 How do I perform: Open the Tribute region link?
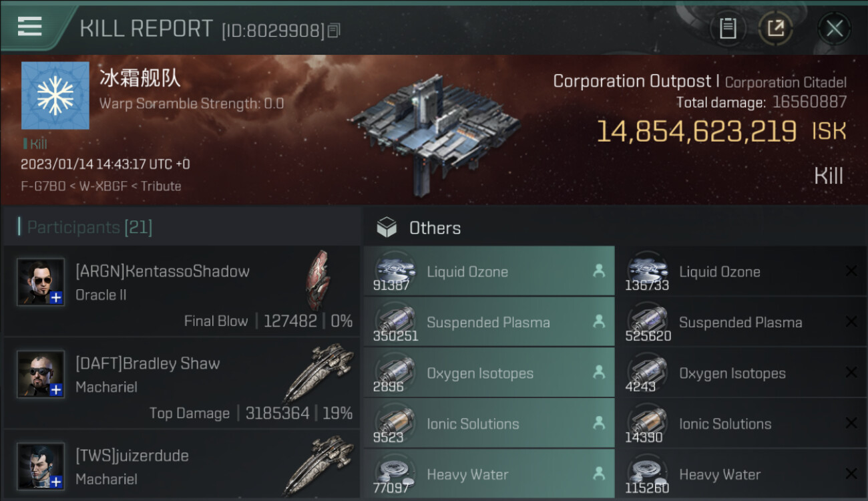(161, 186)
